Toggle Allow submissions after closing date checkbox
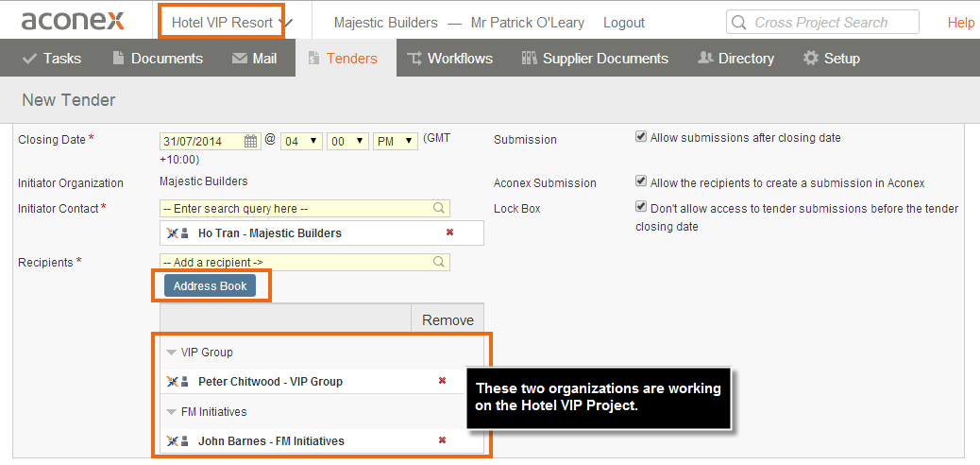The width and height of the screenshot is (980, 465). click(641, 136)
